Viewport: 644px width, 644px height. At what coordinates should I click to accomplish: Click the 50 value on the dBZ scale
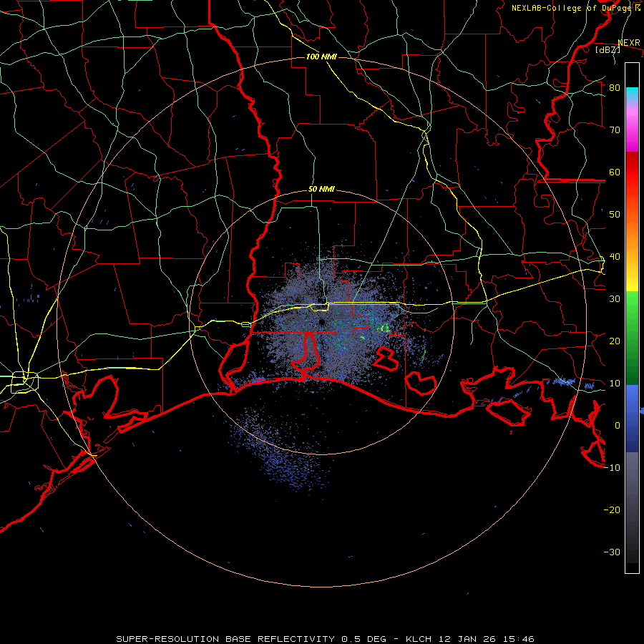coord(615,215)
